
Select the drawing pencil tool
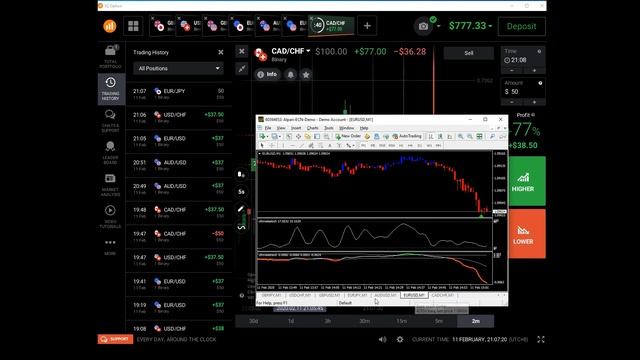click(x=241, y=209)
